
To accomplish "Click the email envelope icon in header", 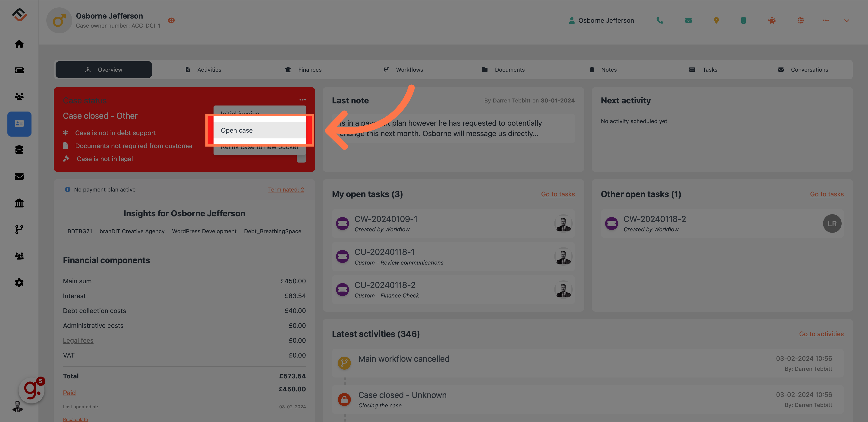I will click(689, 20).
